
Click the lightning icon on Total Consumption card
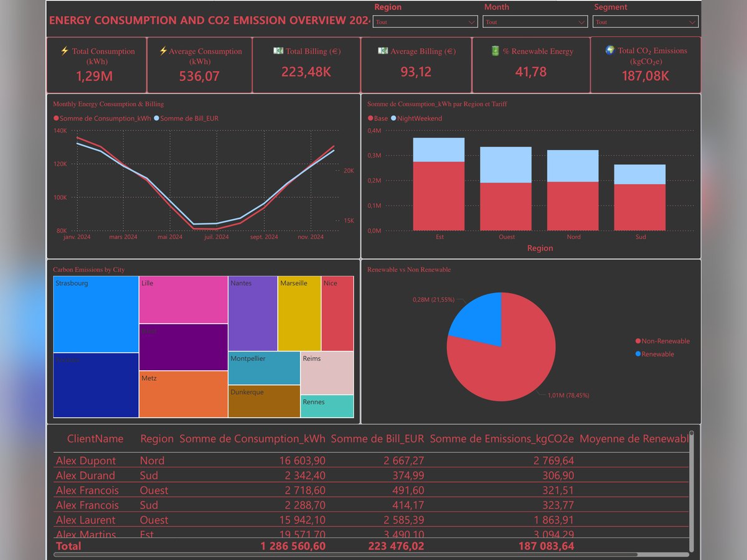tap(64, 51)
